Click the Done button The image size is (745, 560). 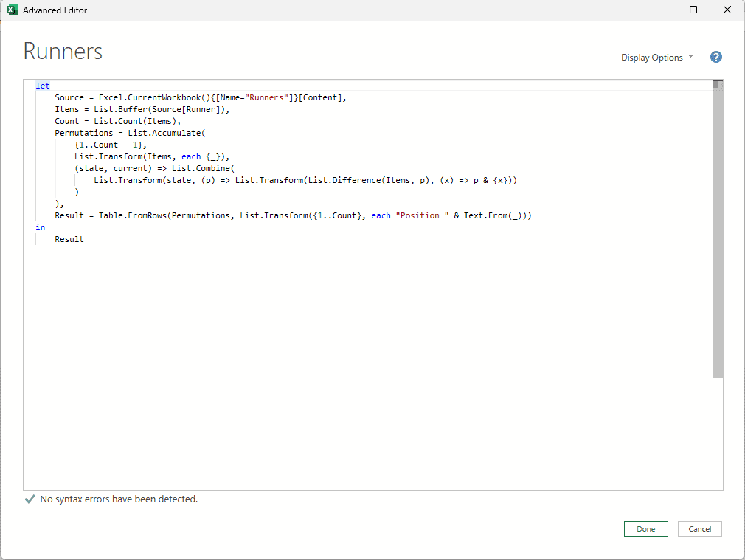coord(645,529)
